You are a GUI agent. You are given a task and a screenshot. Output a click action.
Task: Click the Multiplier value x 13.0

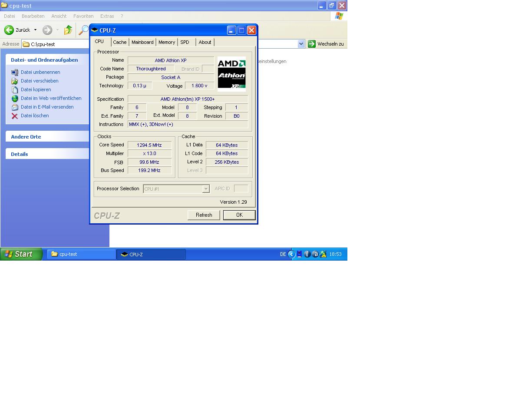click(149, 154)
